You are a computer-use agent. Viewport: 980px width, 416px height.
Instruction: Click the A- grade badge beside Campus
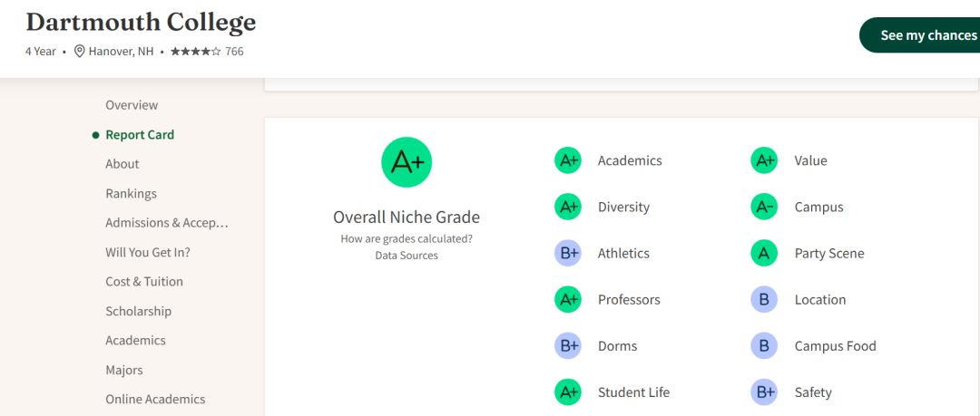(x=764, y=207)
